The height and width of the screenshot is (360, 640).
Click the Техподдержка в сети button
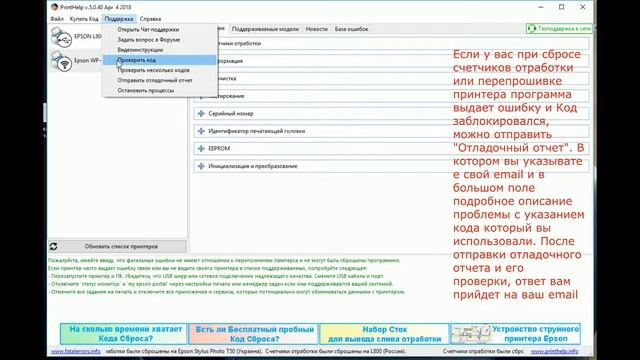point(559,29)
